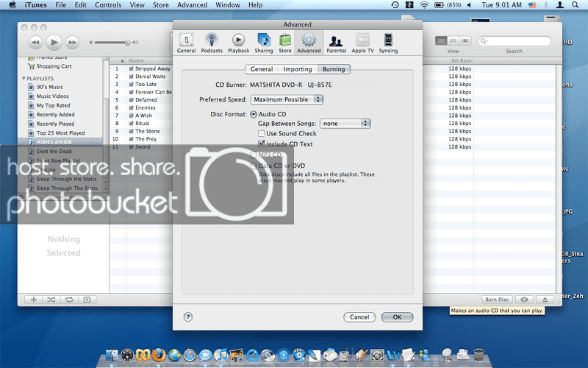
Task: Open the File menu
Action: coord(61,5)
